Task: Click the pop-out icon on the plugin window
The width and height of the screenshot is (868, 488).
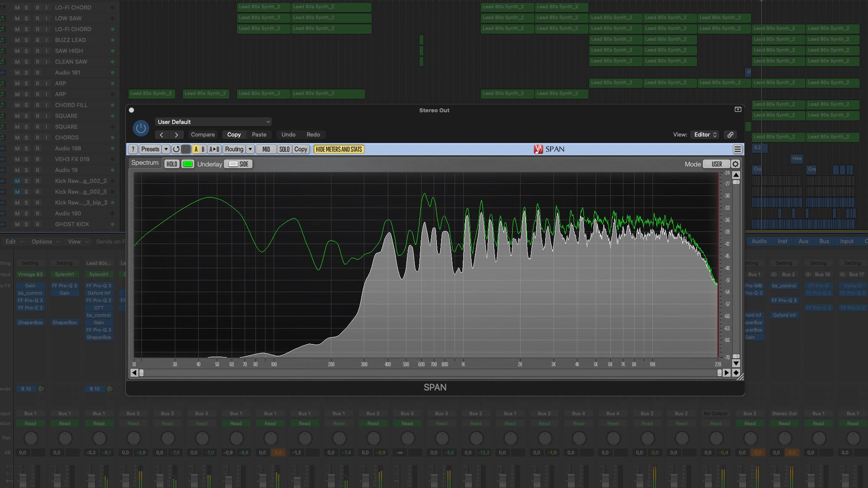Action: pyautogui.click(x=737, y=110)
